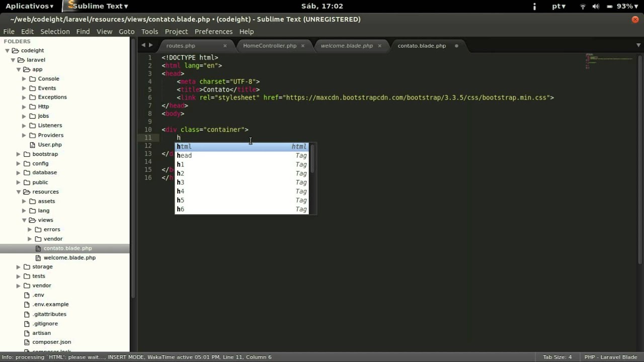The width and height of the screenshot is (644, 362).
Task: Expand the Listeners folder
Action: [x=24, y=126]
